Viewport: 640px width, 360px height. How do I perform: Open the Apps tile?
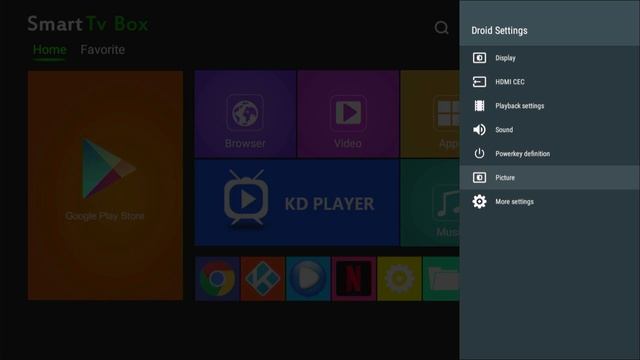430,113
